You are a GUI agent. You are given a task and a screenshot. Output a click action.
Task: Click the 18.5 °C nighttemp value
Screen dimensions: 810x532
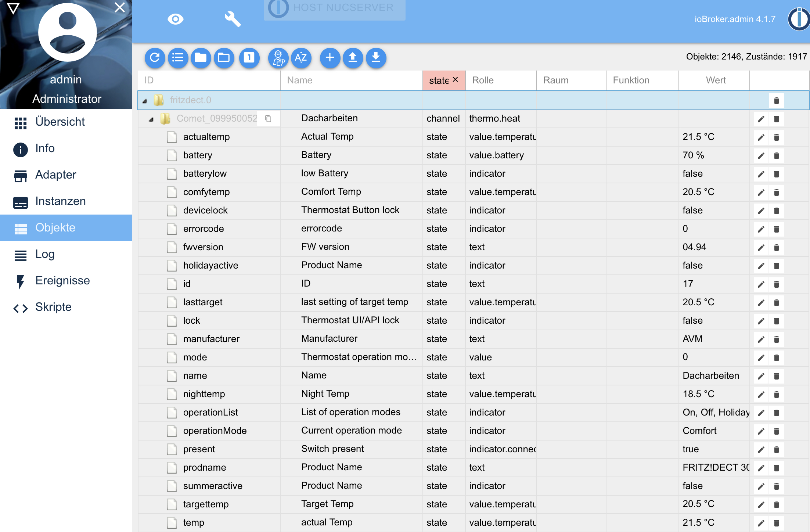698,394
